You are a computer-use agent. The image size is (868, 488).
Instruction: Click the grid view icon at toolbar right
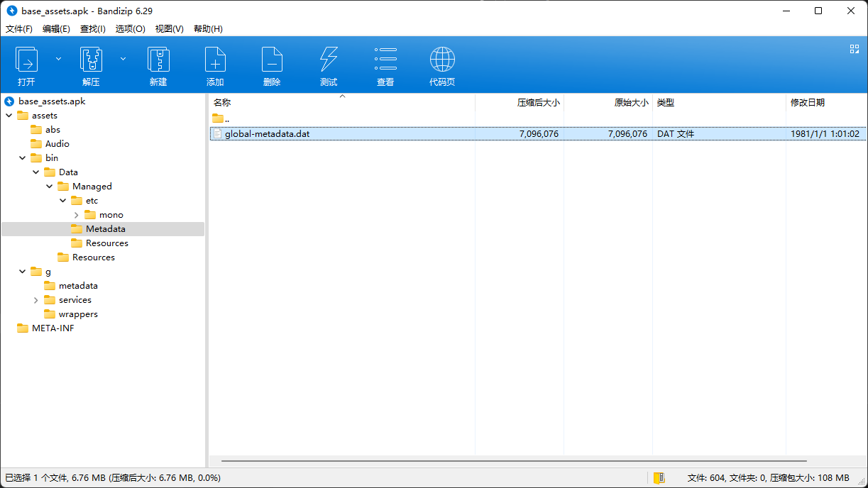pyautogui.click(x=855, y=49)
